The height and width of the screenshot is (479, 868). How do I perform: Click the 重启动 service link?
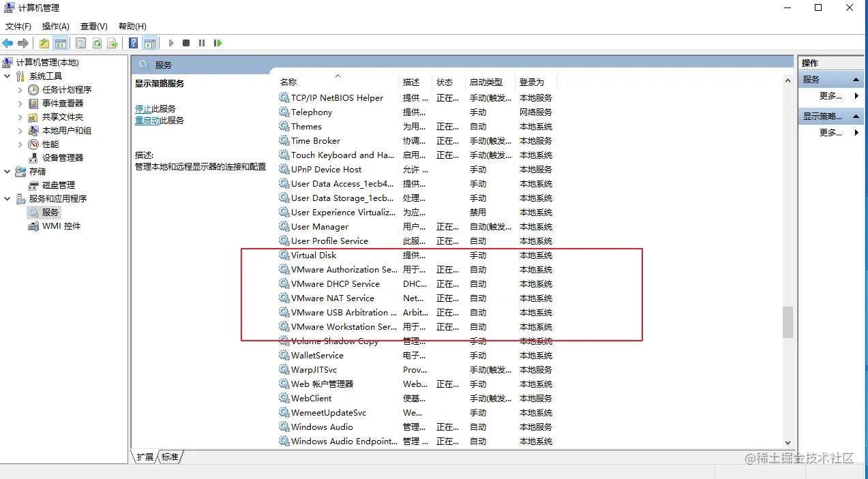147,121
